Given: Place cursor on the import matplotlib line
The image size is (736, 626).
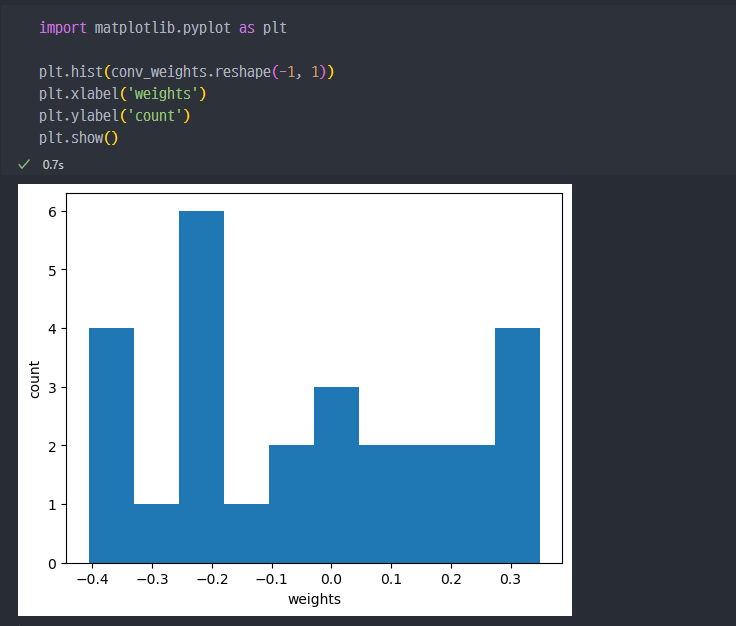Looking at the screenshot, I should coord(162,28).
